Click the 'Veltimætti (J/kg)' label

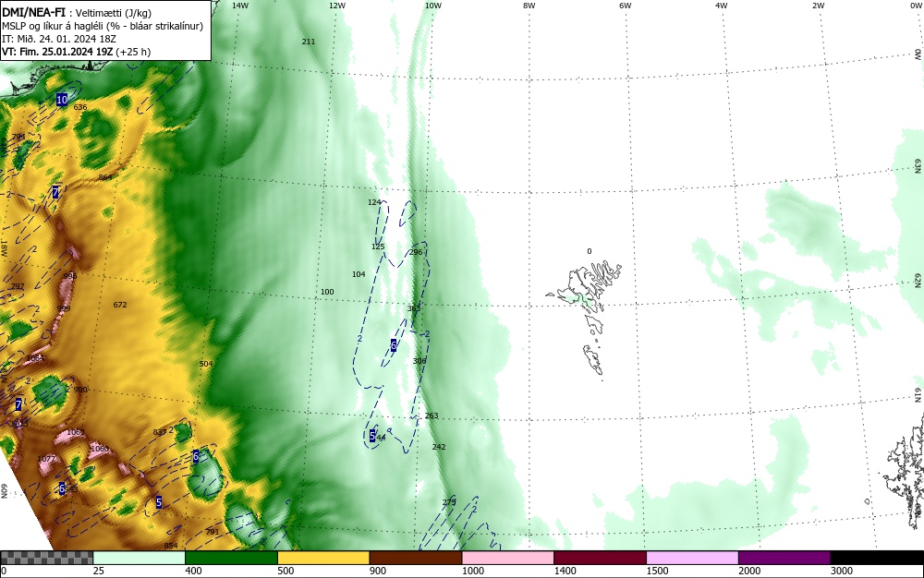tap(114, 13)
